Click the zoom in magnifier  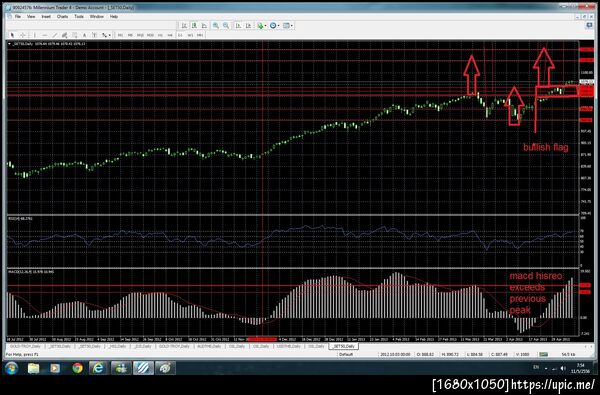tap(216, 26)
